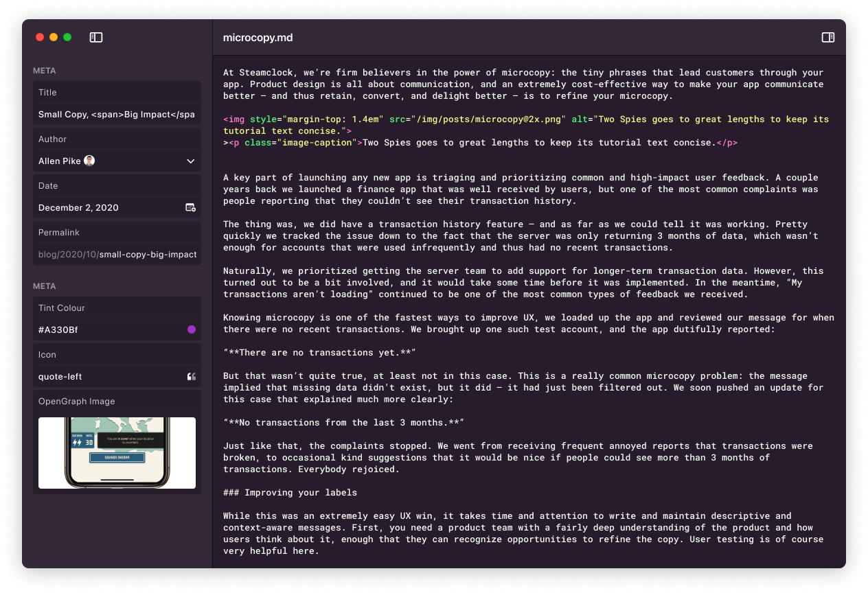Click the Permalink field label
This screenshot has height=593, width=868.
[58, 233]
